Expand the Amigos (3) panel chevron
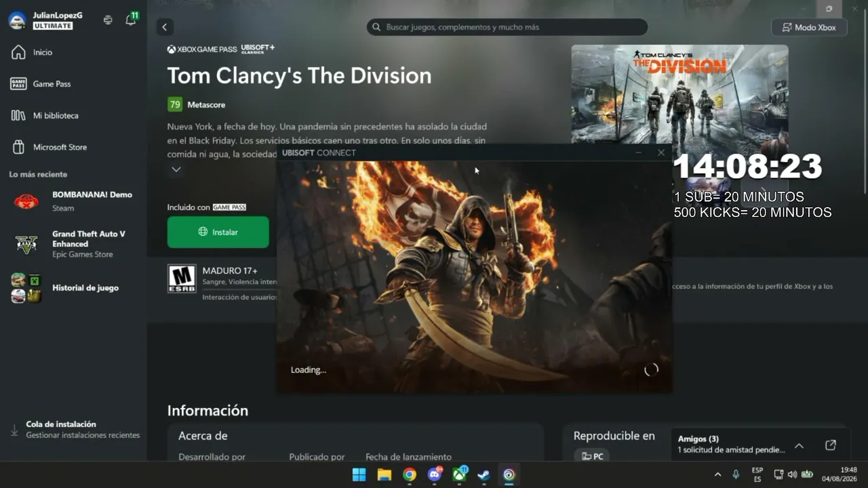The image size is (868, 488). tap(799, 445)
